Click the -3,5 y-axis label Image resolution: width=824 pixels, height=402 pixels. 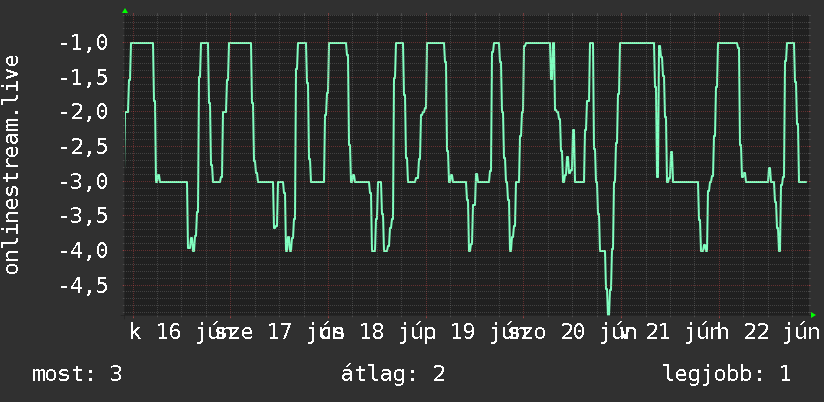click(x=84, y=216)
